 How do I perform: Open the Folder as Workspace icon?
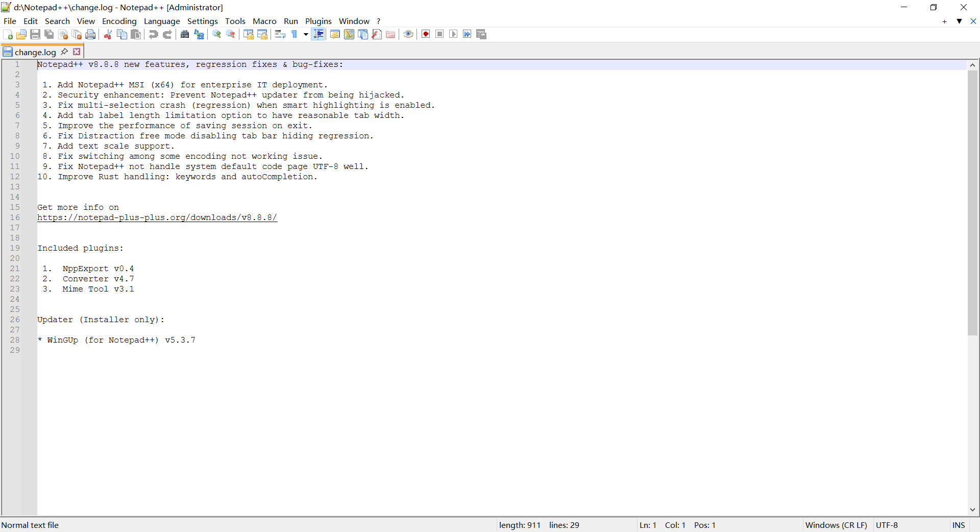tap(390, 34)
